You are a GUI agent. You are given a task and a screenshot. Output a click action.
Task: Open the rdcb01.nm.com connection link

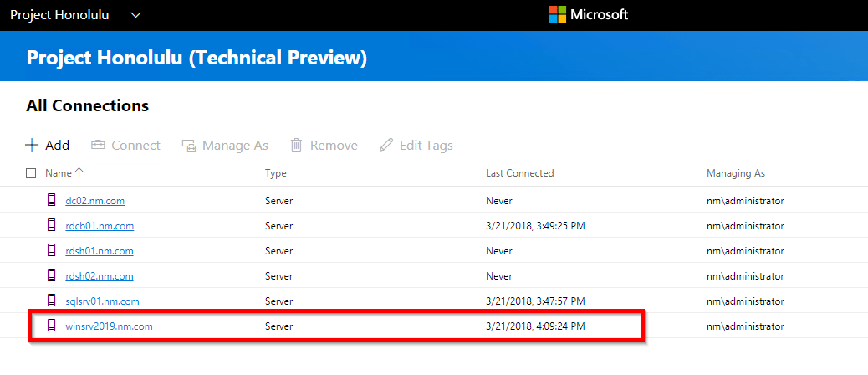pyautogui.click(x=100, y=226)
